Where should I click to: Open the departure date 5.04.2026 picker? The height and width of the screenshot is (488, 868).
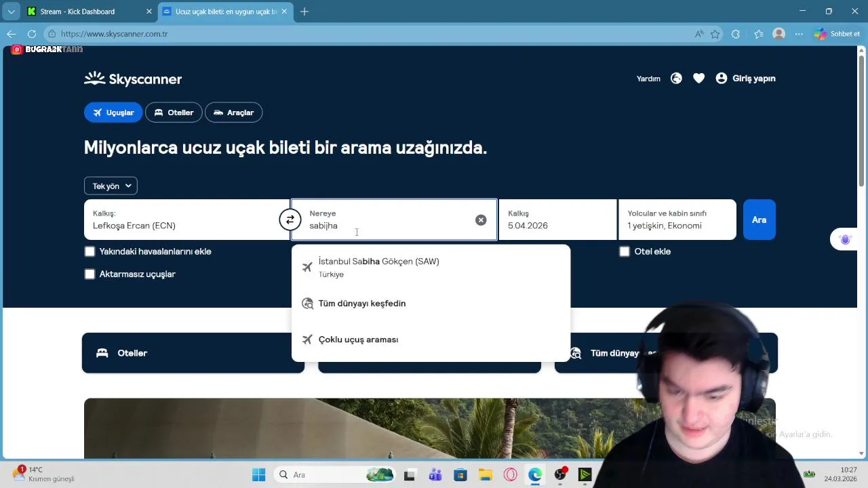tap(557, 220)
